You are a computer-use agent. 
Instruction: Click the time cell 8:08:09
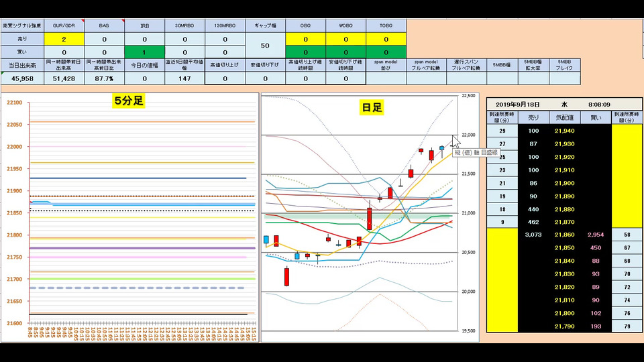pos(599,105)
